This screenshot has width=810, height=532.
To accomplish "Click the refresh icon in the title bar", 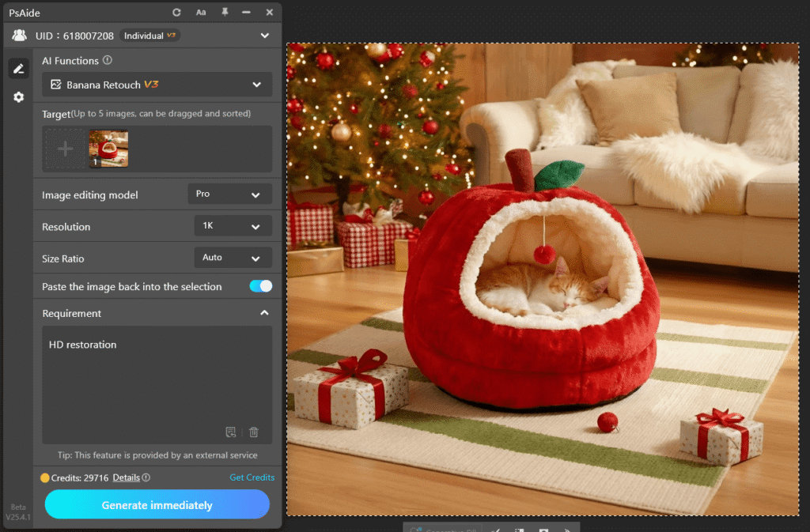I will point(176,12).
